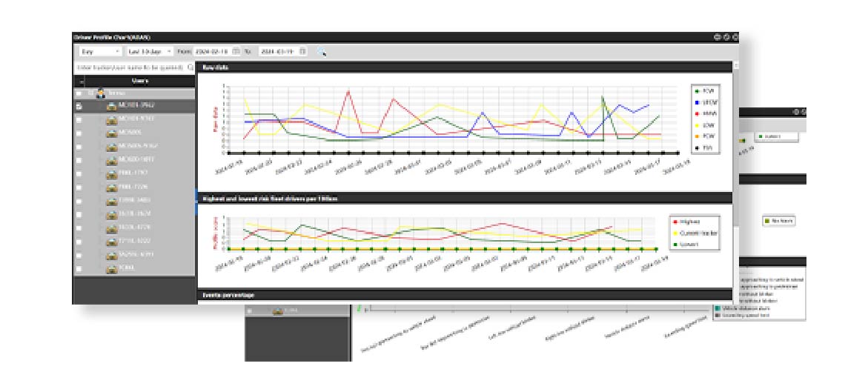
Task: Collapse the root group tree expander
Action: point(90,93)
